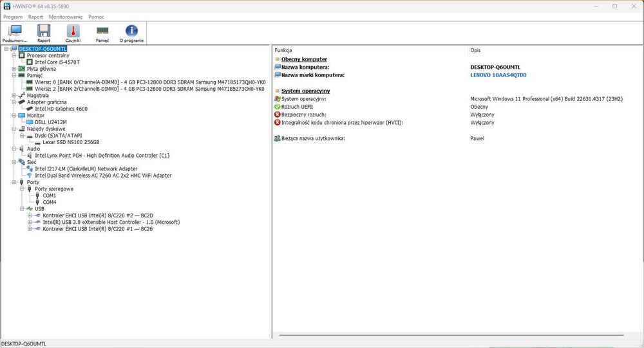Click the Intel Core i5-4570T processor icon
644x348 pixels.
coord(30,62)
